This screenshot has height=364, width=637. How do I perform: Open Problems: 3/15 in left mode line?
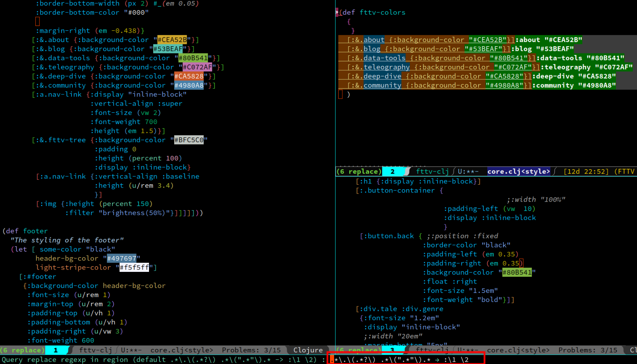pyautogui.click(x=251, y=350)
